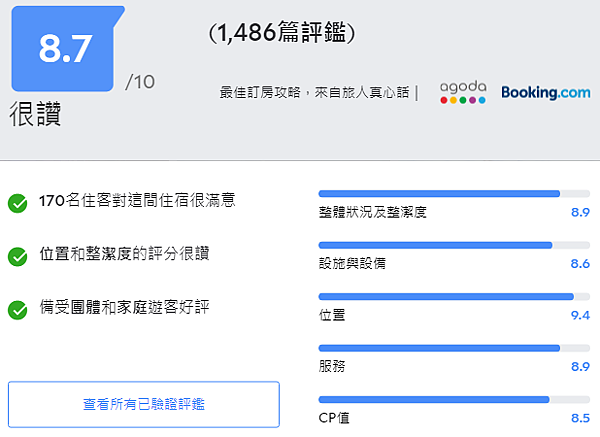600x437 pixels.
Task: Open 查看所有已驗證評鑑 button
Action: click(x=144, y=404)
